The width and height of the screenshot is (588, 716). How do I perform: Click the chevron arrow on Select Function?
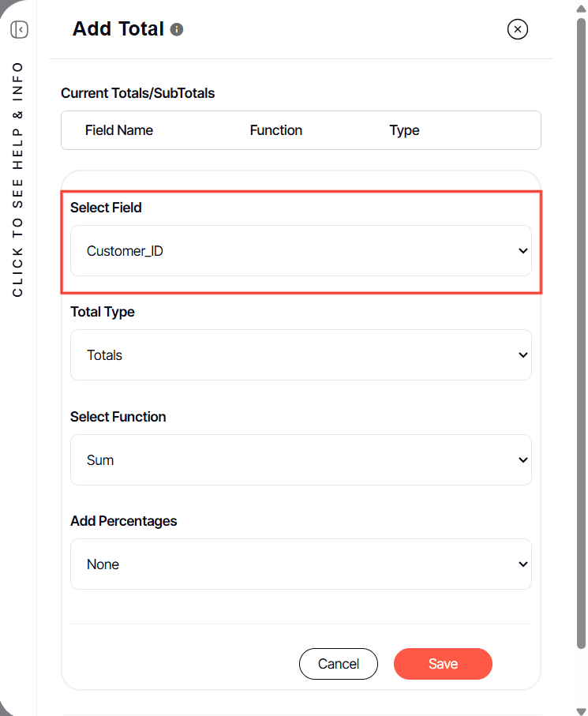tap(523, 459)
